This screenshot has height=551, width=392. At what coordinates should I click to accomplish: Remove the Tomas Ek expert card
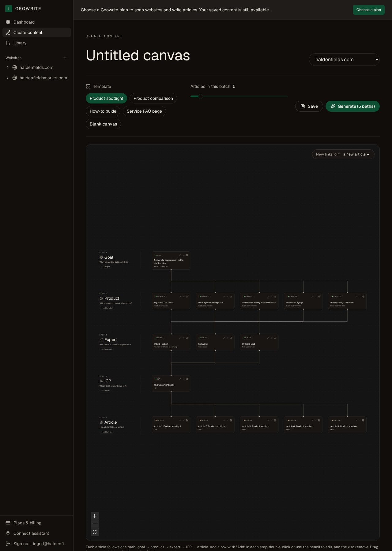[x=228, y=338]
